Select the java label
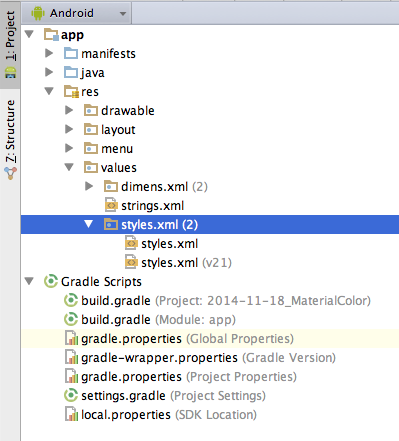This screenshot has width=399, height=441. pos(92,73)
